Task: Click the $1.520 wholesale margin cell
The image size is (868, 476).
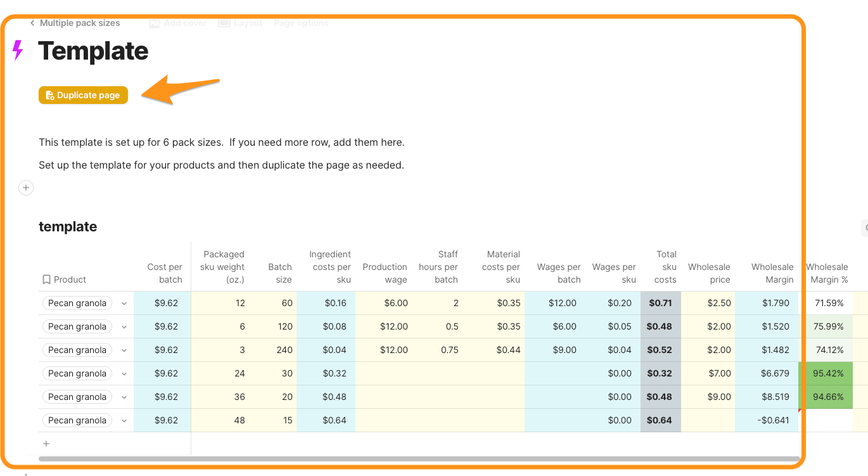Action: (x=767, y=326)
